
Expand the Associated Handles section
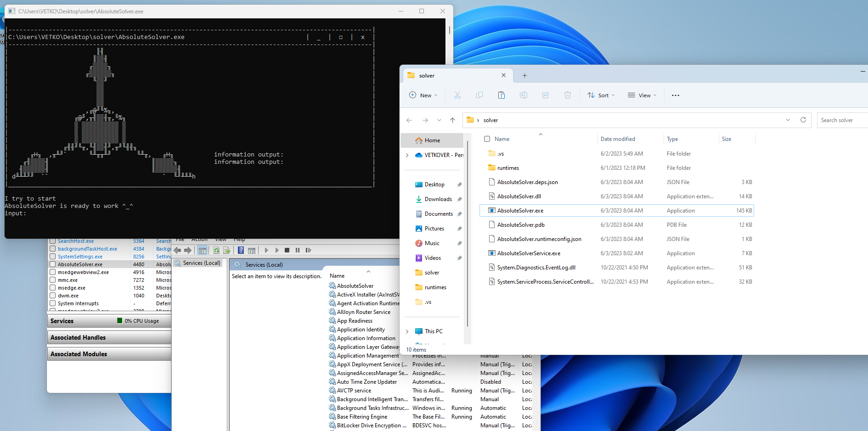[x=109, y=338]
